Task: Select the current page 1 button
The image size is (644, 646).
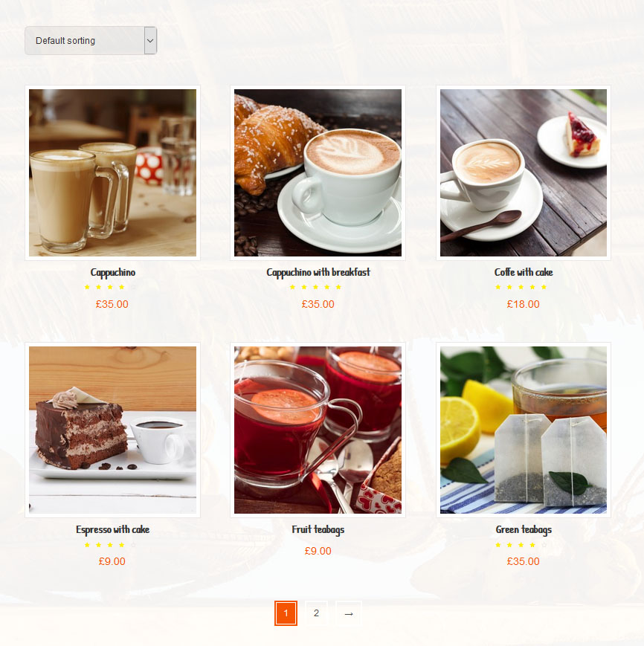Action: [286, 613]
